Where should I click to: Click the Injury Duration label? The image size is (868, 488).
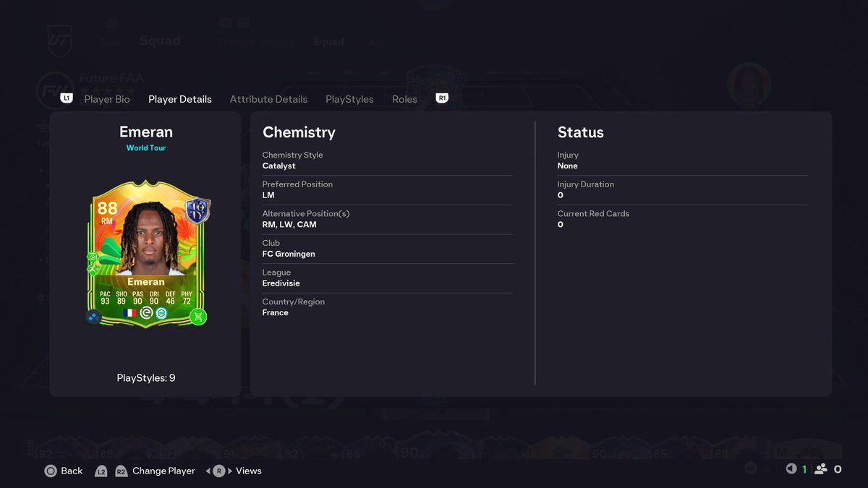pos(586,184)
